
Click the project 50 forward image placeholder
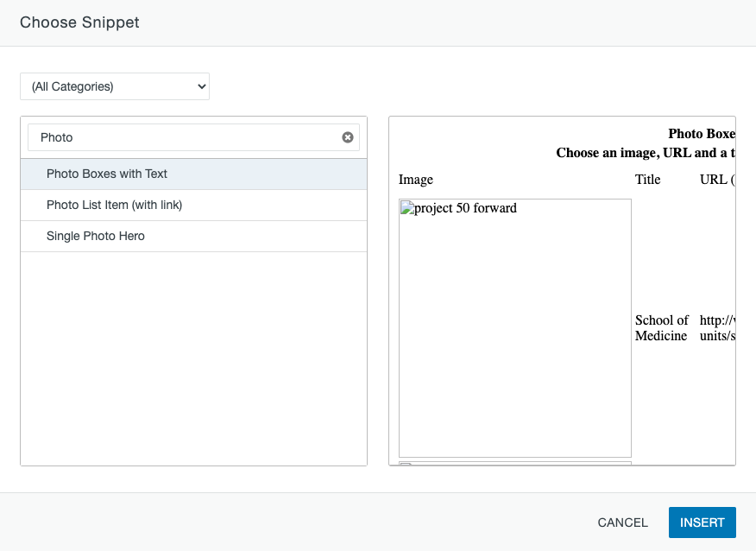coord(514,328)
